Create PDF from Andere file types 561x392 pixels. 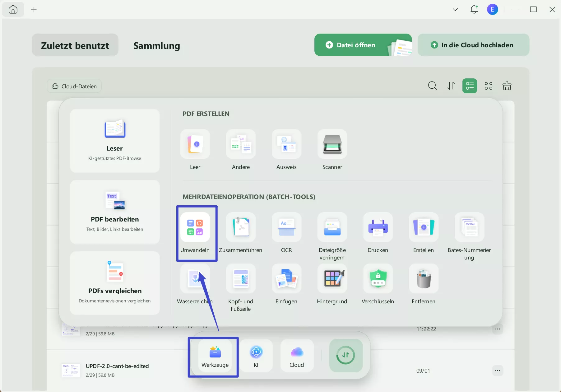[x=241, y=144]
